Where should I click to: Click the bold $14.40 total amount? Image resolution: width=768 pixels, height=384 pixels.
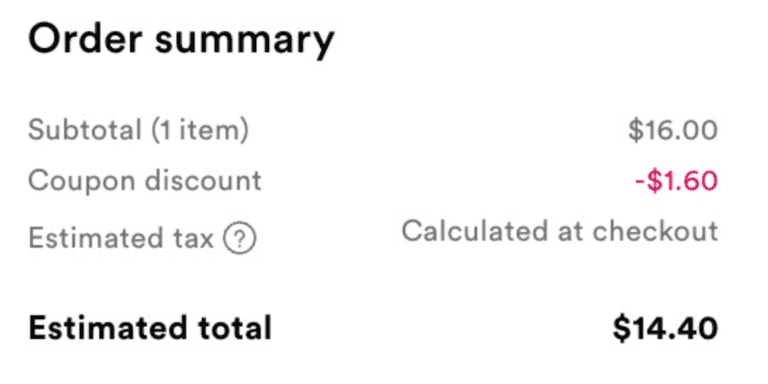[665, 328]
